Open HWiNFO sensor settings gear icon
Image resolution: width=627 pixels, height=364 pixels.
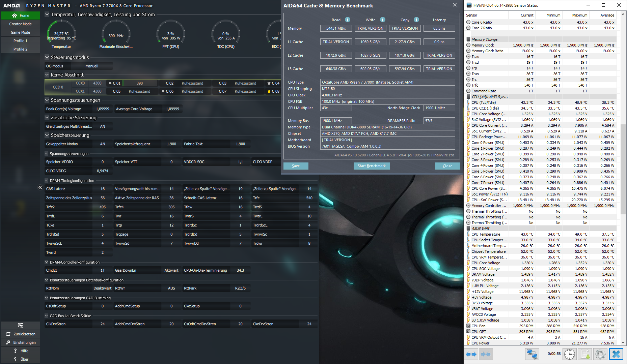pyautogui.click(x=600, y=354)
